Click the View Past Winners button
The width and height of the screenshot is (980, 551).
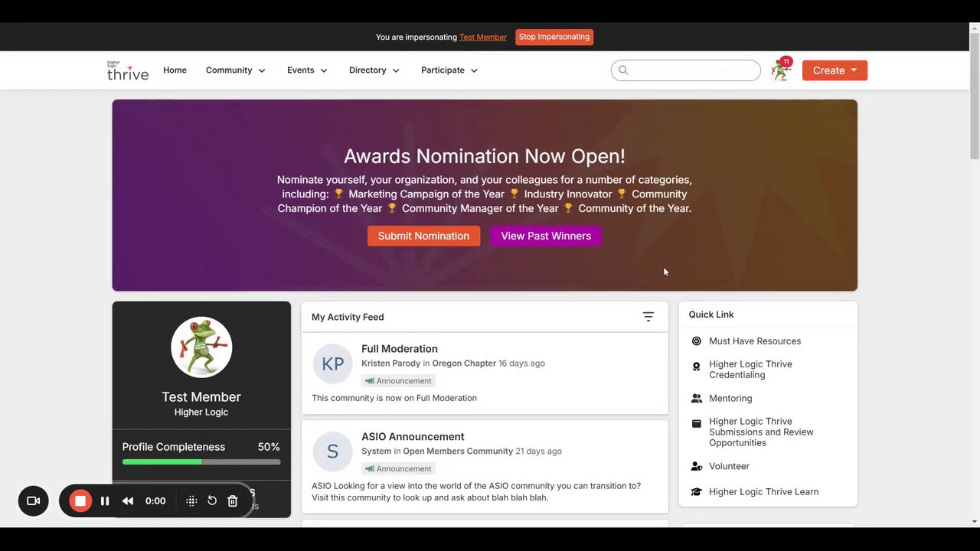[546, 236]
